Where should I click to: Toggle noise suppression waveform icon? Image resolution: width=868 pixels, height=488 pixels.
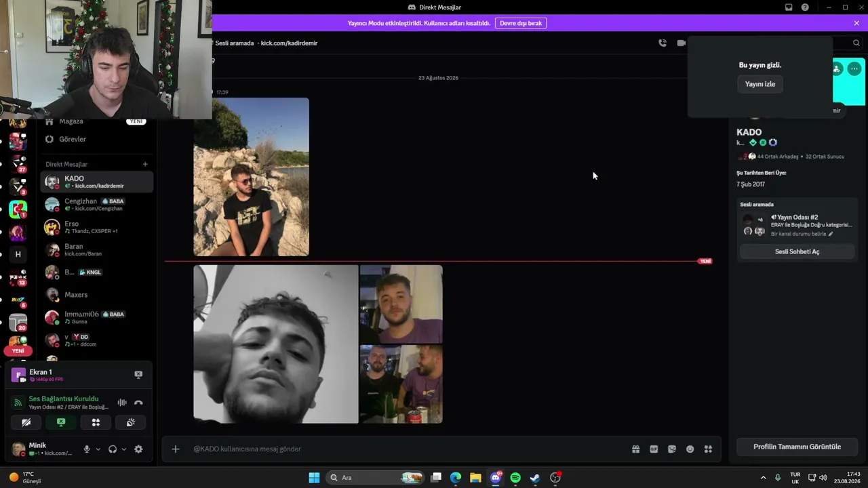[x=122, y=403]
